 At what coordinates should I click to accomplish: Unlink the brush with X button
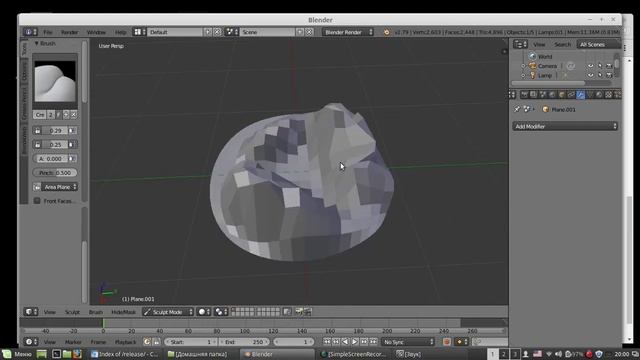coord(73,115)
